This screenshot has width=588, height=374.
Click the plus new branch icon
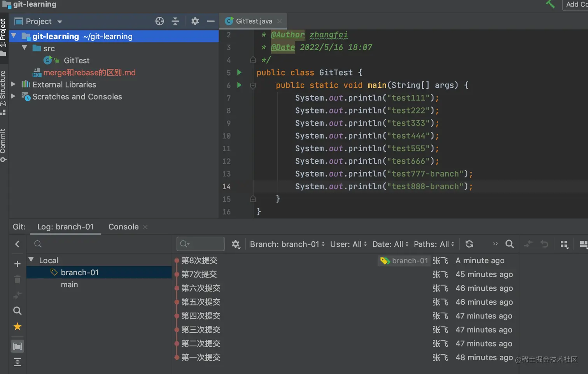point(17,264)
